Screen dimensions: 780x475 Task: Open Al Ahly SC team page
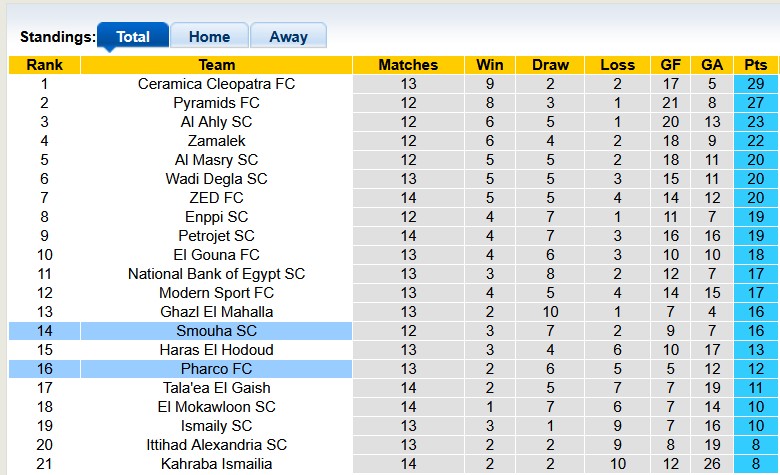(216, 122)
